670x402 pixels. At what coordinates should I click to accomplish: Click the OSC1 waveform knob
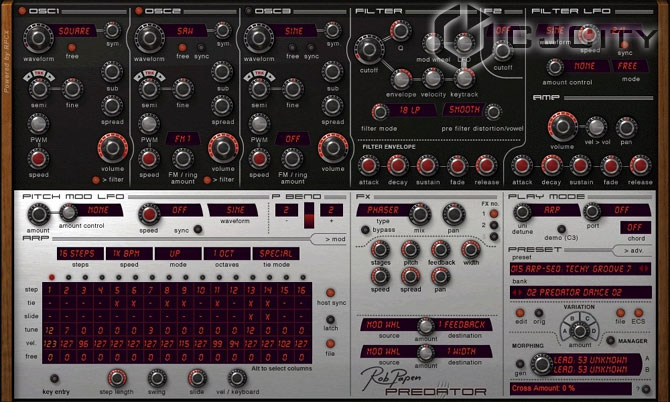coord(38,38)
